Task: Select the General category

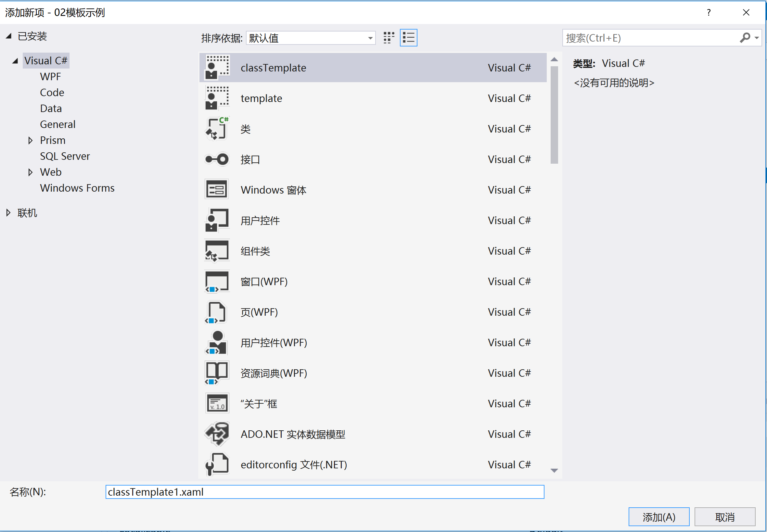Action: (x=58, y=124)
